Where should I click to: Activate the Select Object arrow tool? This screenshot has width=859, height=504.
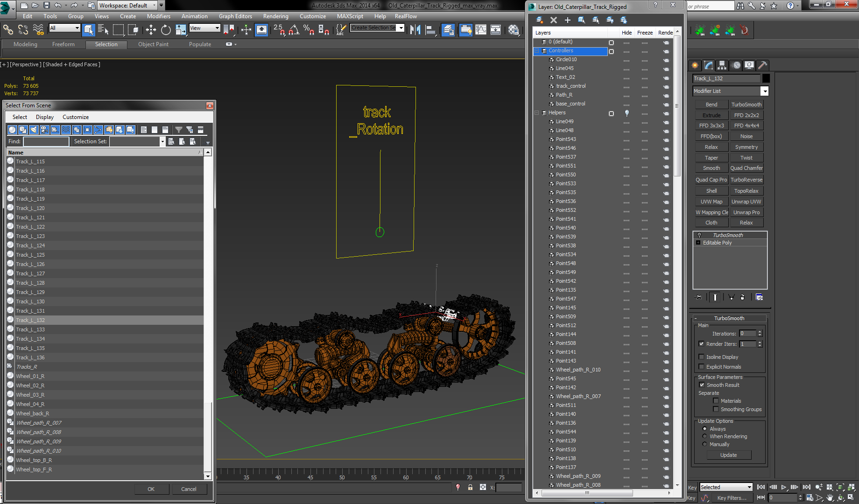pos(88,30)
